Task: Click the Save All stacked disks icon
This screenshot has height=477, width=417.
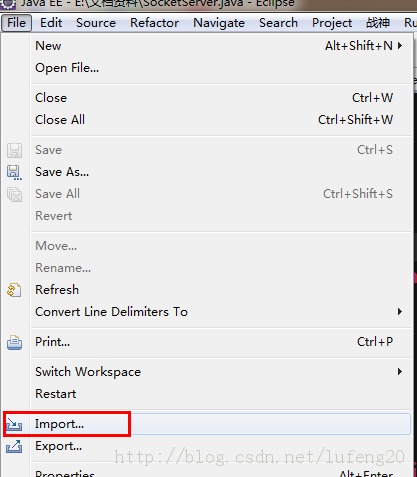Action: (x=14, y=194)
